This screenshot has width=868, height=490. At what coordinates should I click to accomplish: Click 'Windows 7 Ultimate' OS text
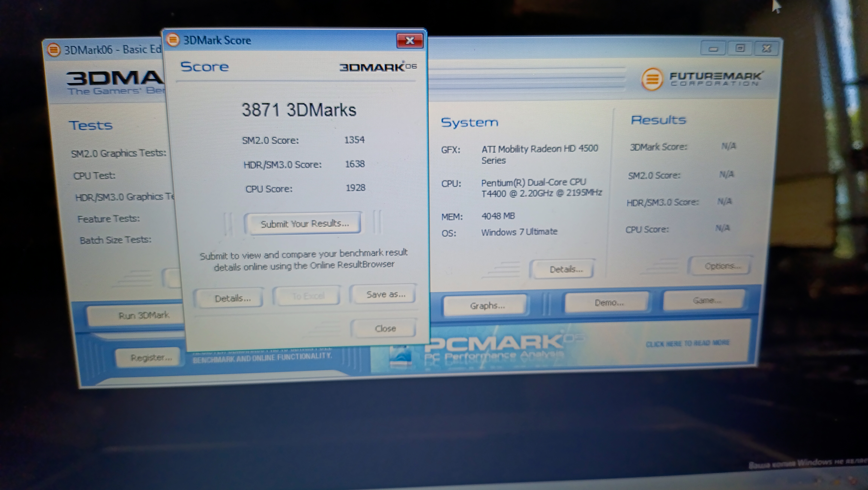point(519,232)
